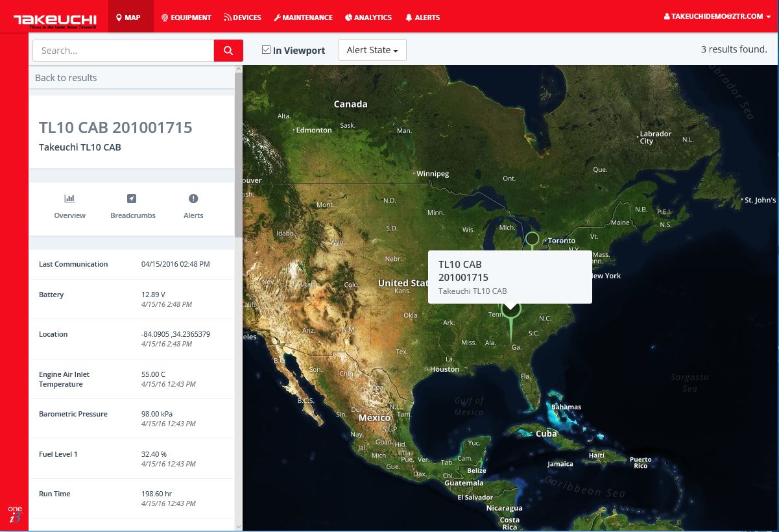Click the red search magnifier button
This screenshot has height=532, width=779.
(228, 51)
